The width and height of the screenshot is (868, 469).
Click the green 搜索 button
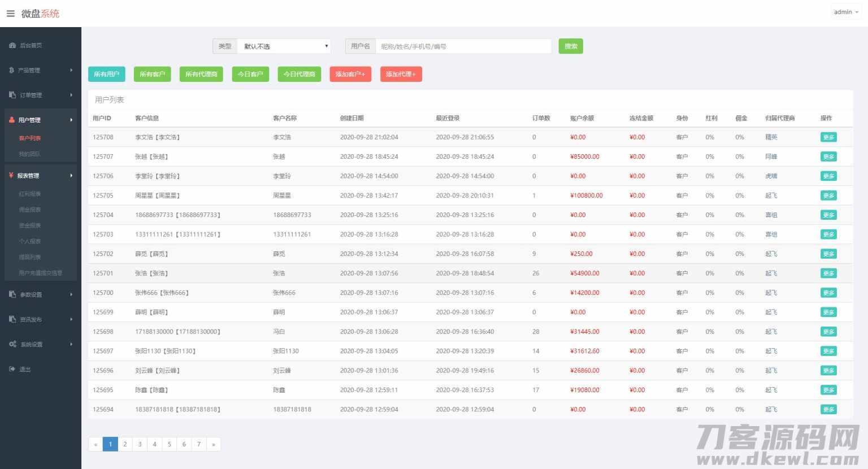tap(571, 46)
